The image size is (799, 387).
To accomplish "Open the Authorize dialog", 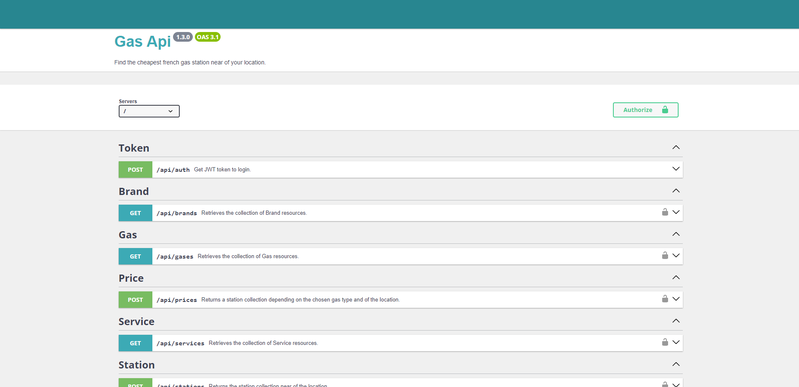I will [x=646, y=110].
